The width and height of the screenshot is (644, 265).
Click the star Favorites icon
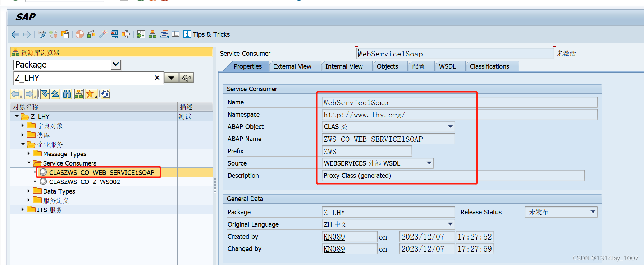[91, 94]
